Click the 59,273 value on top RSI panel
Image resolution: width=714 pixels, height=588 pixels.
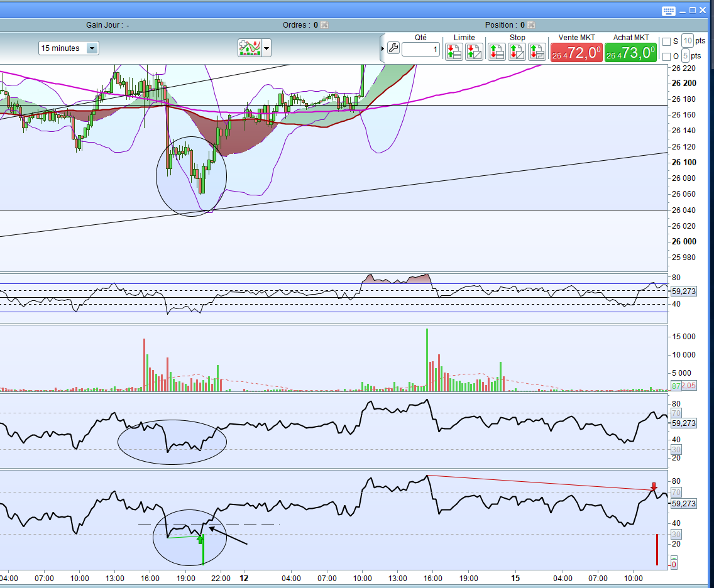tap(683, 291)
